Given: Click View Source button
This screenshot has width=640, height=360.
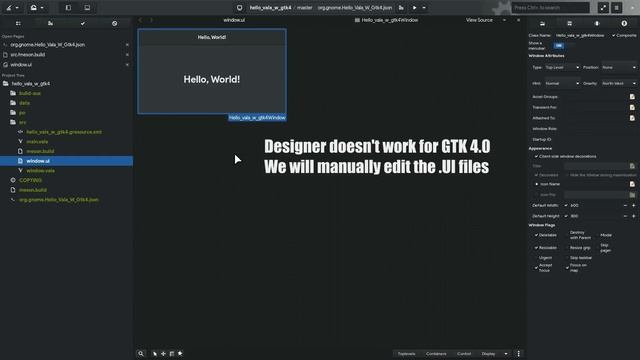Looking at the screenshot, I should tap(479, 20).
